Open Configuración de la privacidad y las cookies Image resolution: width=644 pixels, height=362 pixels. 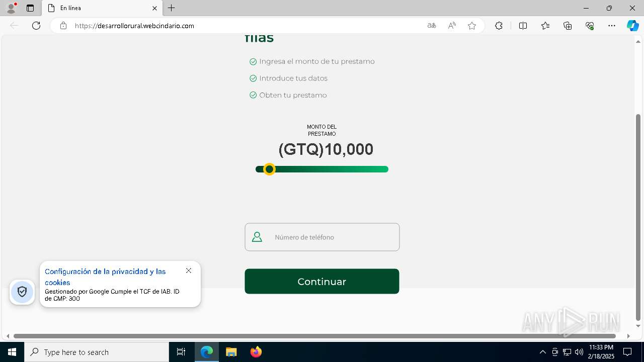coord(105,277)
